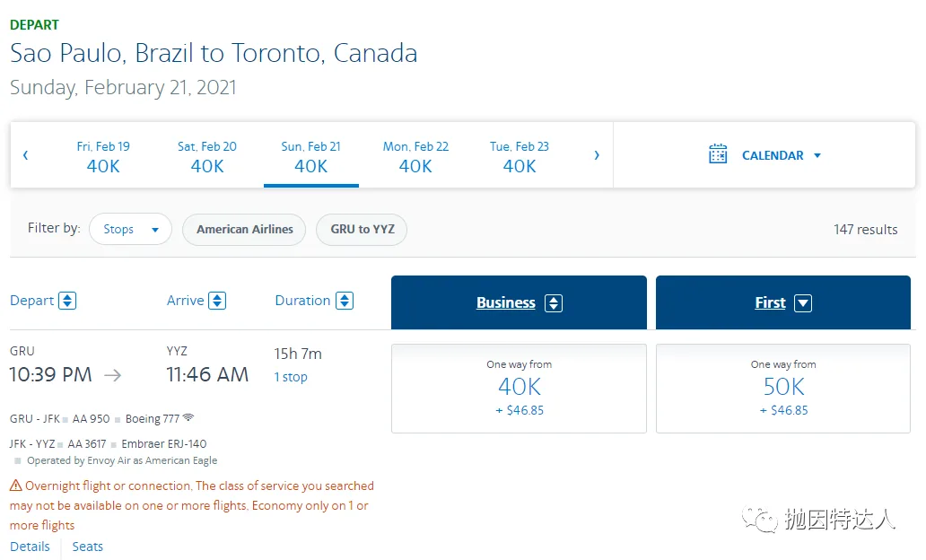The image size is (926, 560).
Task: Select the Fri, Feb 19 date tab
Action: 103,155
